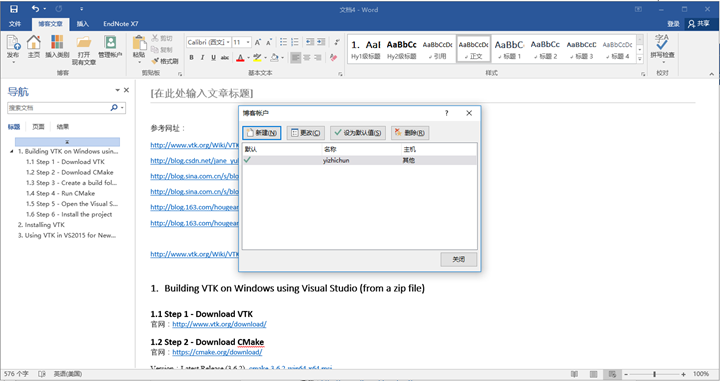Click the clear formatting eraser icon
This screenshot has height=381, width=720.
pos(333,57)
